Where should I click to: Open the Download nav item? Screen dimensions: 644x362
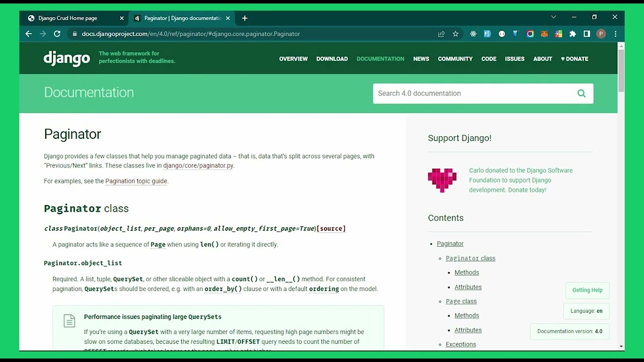click(332, 59)
